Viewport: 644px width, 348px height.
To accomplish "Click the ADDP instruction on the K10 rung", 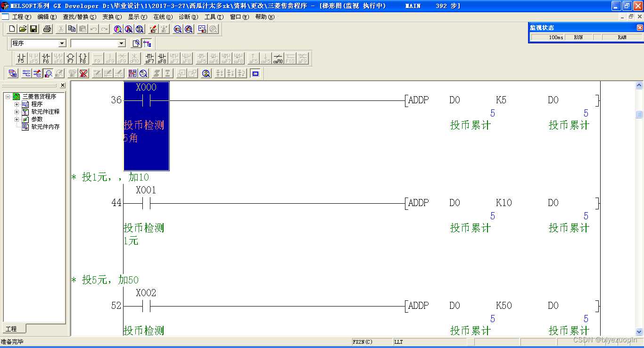I will pos(419,203).
